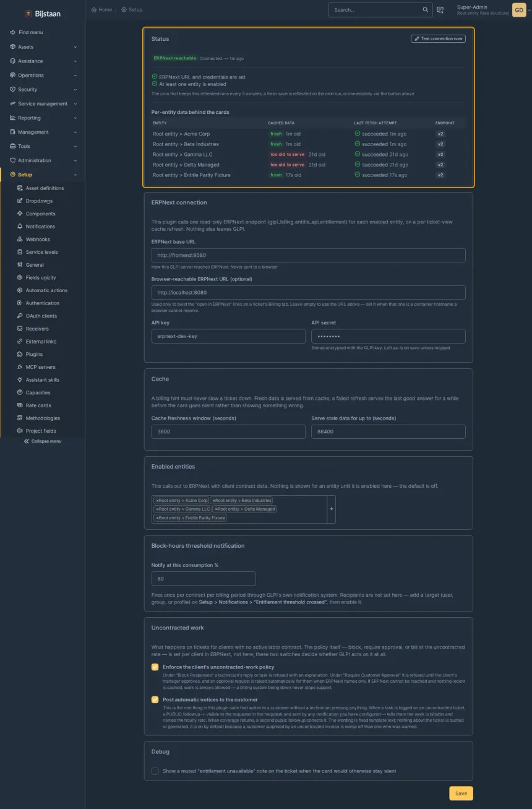Collapse the Setup menu section
Viewport: 532px width, 809px height.
tap(42, 175)
